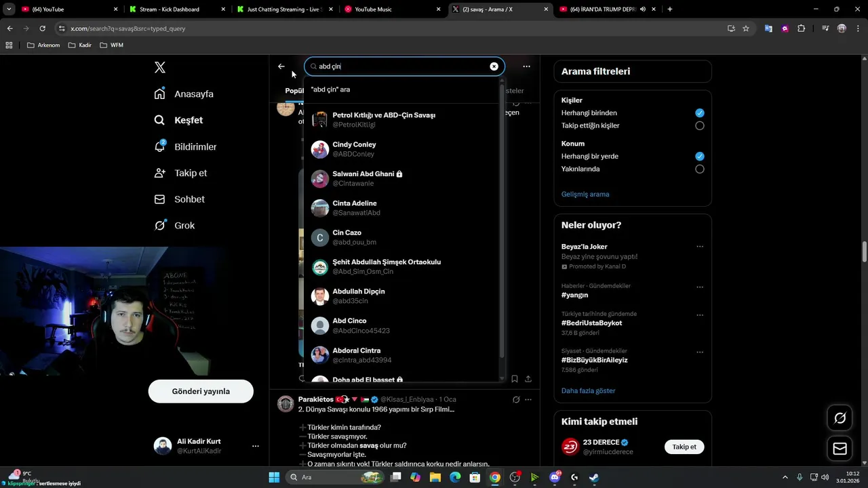Open the #BedriUstaBoykot trending topic
Image resolution: width=868 pixels, height=488 pixels.
point(591,323)
